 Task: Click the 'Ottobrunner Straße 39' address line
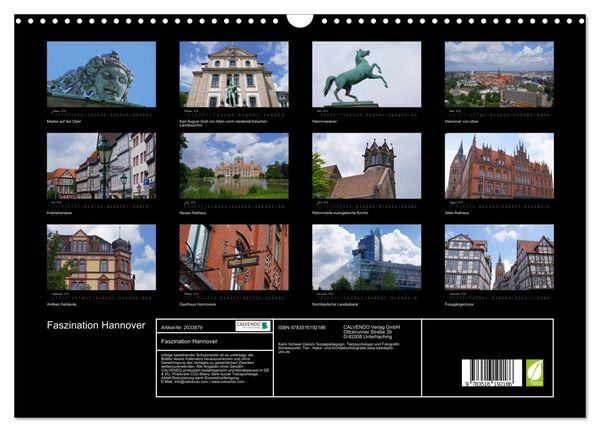pyautogui.click(x=367, y=332)
